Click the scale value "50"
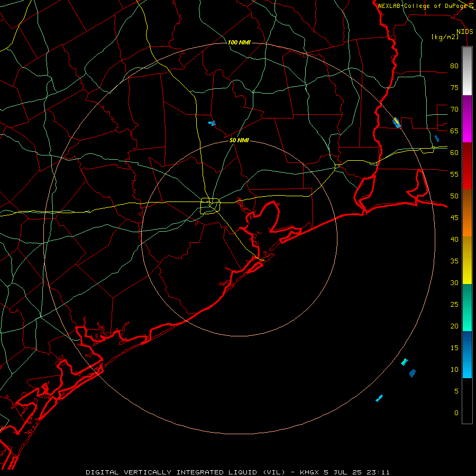This screenshot has height=476, width=476. click(x=454, y=196)
